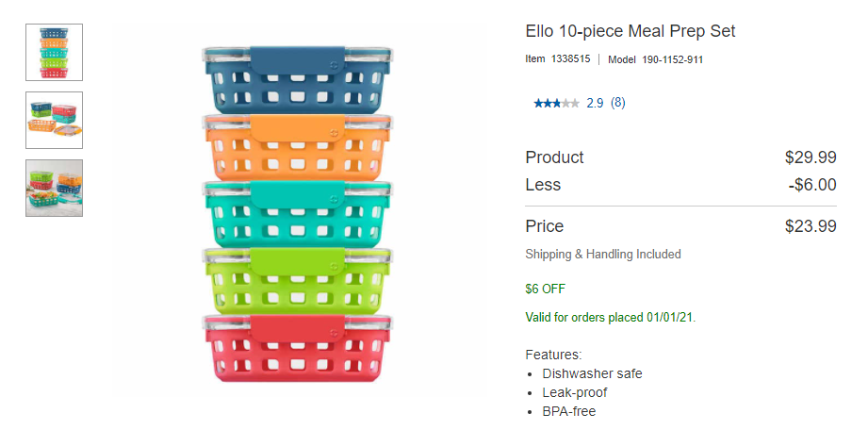Click the Dishwasher safe feature

(592, 373)
